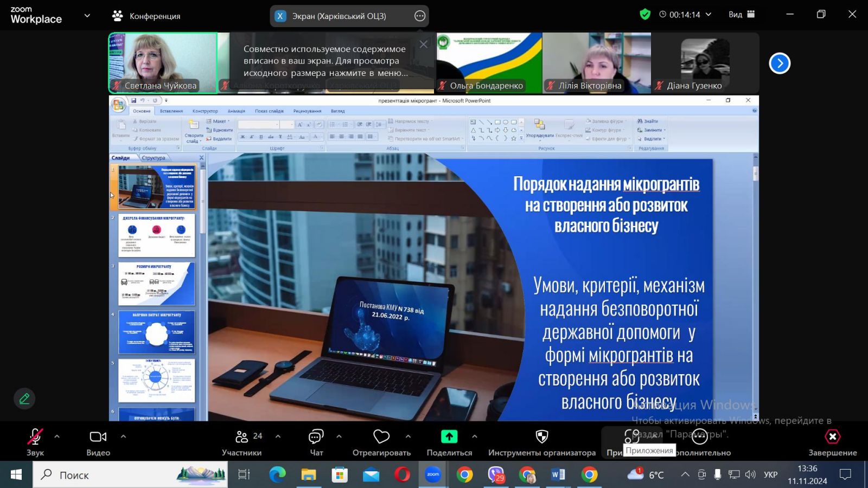Open the Конференция meeting tab
868x488 pixels.
[146, 16]
